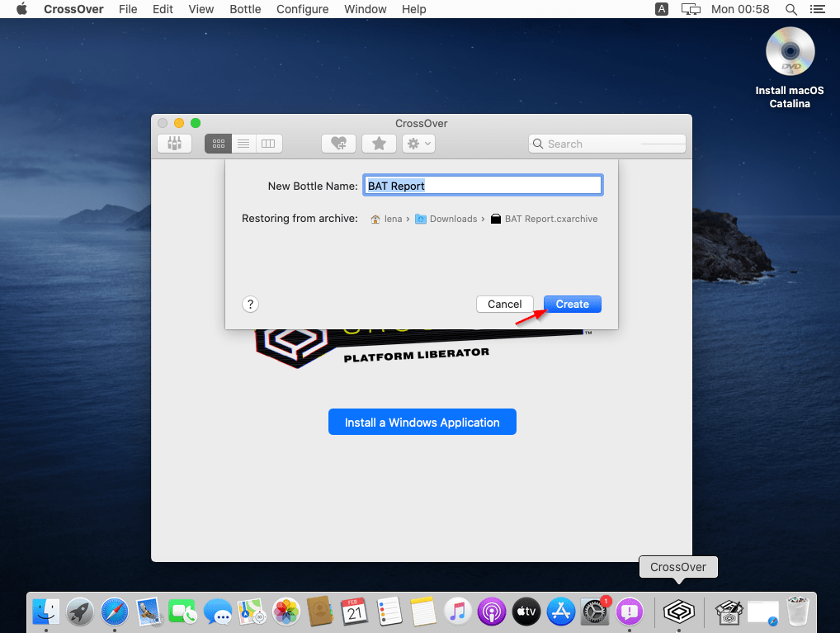840x633 pixels.
Task: Click the Search field in CrossOver
Action: pos(607,144)
